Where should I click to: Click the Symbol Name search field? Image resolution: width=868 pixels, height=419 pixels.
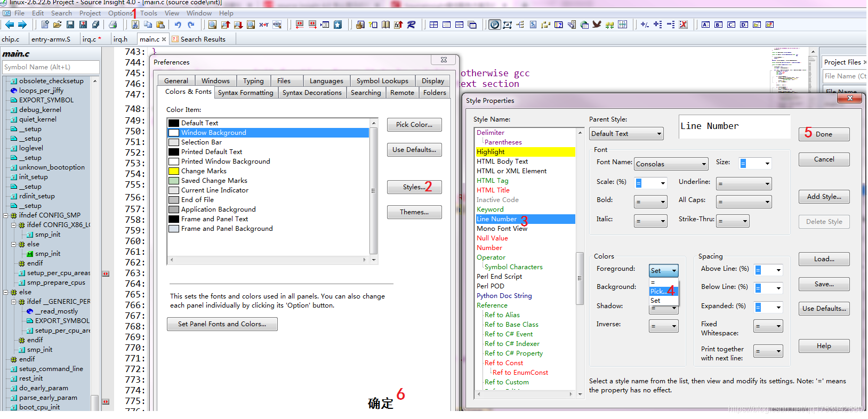[51, 67]
